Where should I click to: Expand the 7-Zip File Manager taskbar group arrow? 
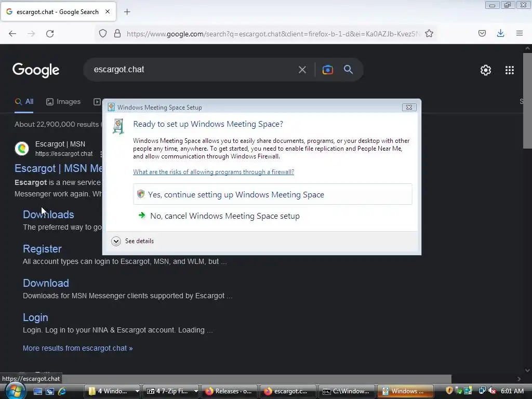[x=196, y=391]
